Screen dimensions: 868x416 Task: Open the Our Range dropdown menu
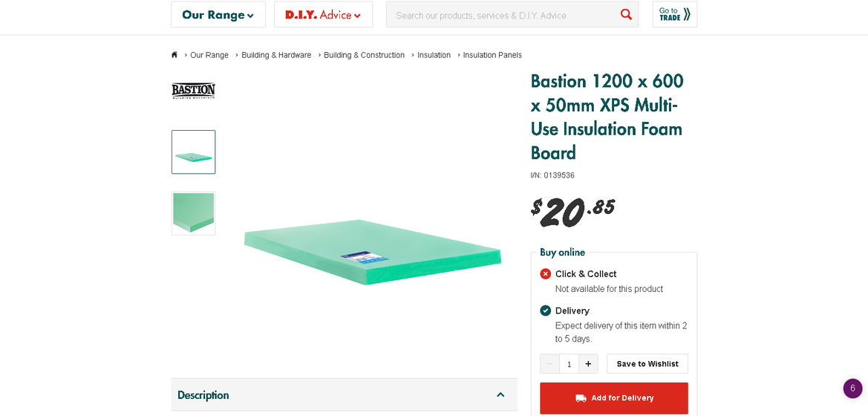click(x=218, y=15)
